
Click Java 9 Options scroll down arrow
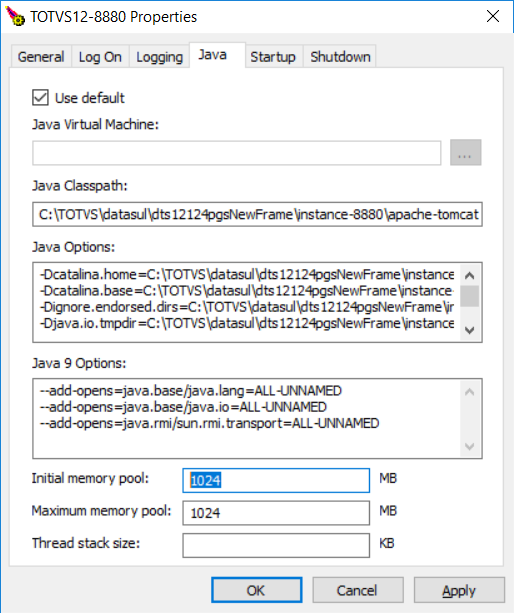click(469, 446)
